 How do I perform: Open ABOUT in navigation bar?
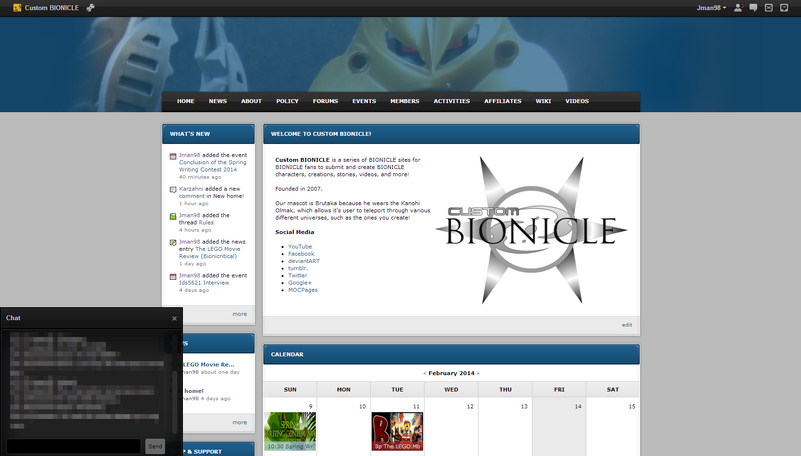tap(251, 101)
